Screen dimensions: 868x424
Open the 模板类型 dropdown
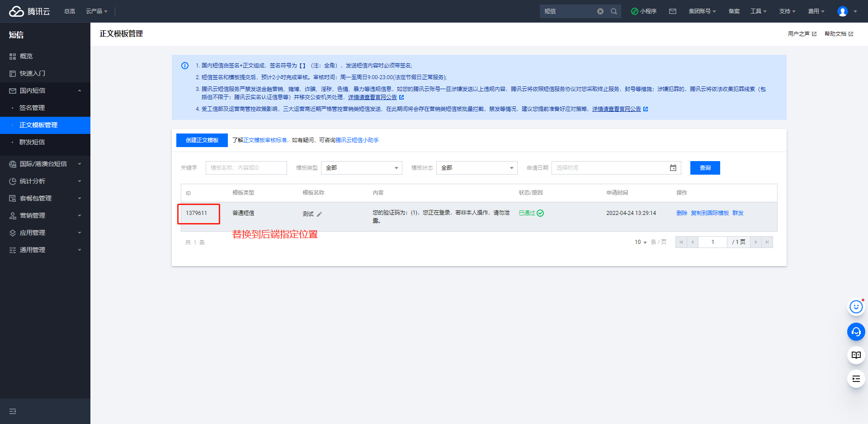(x=361, y=168)
